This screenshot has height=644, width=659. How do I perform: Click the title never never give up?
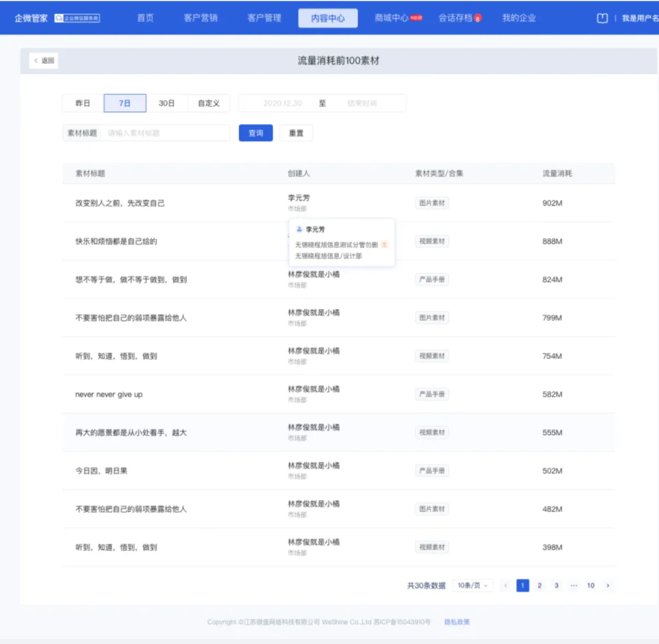(109, 394)
